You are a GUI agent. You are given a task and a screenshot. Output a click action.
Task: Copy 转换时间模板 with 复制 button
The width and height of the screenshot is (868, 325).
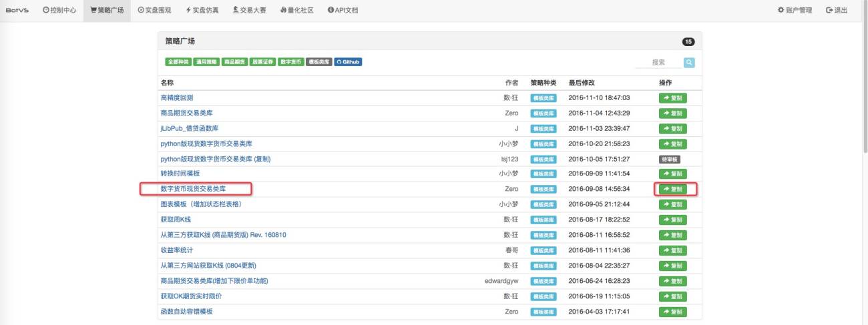[672, 174]
